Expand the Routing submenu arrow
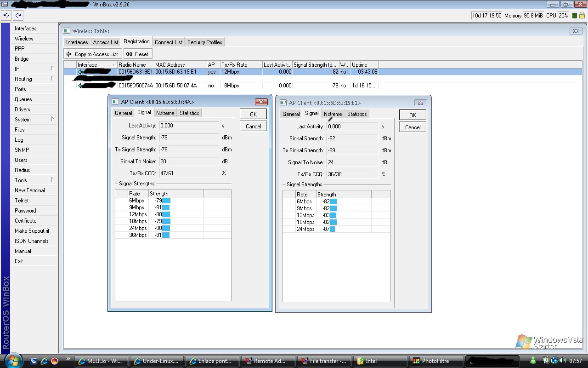The width and height of the screenshot is (588, 368). [52, 79]
